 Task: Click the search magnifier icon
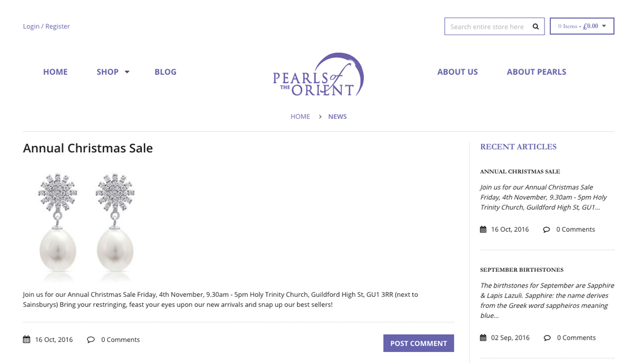tap(536, 26)
